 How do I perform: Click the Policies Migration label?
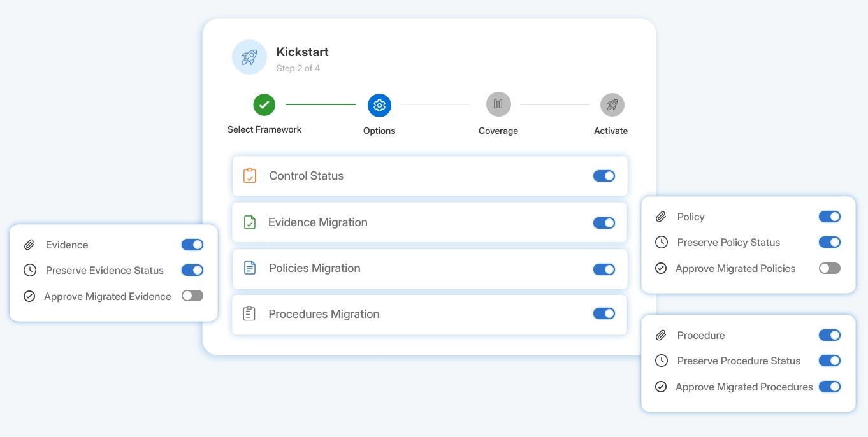pyautogui.click(x=315, y=268)
